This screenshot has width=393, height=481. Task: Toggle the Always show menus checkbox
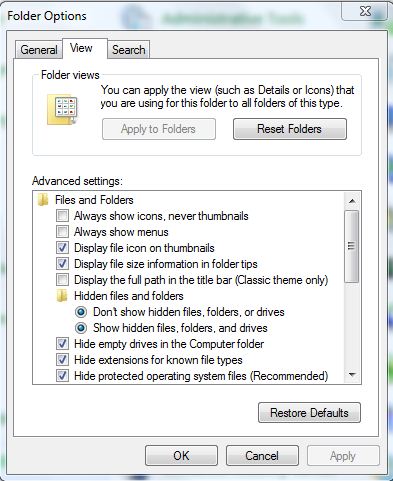coord(62,232)
